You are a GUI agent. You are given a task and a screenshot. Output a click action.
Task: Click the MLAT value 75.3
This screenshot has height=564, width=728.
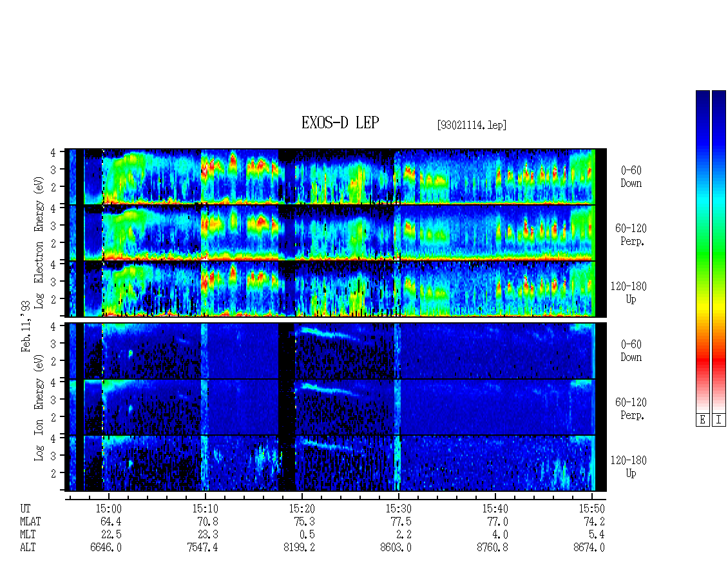point(304,521)
